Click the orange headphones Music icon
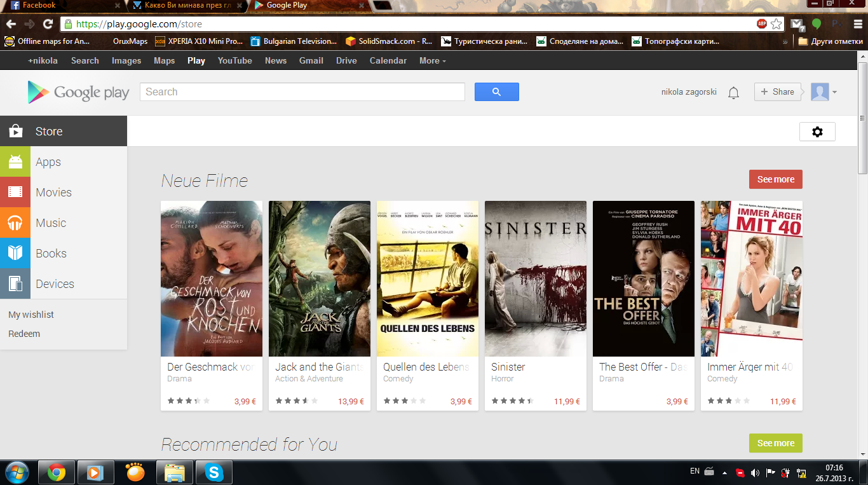Viewport: 868px width, 485px height. [x=15, y=222]
